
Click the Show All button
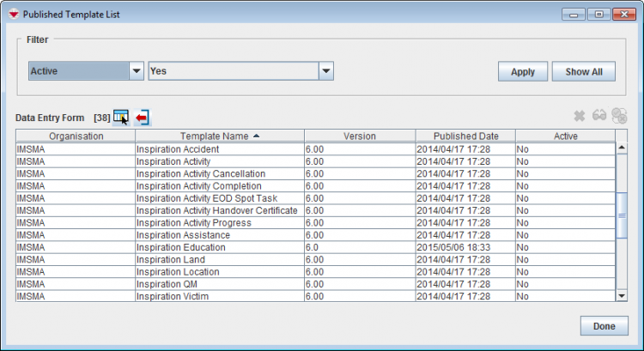[x=583, y=72]
